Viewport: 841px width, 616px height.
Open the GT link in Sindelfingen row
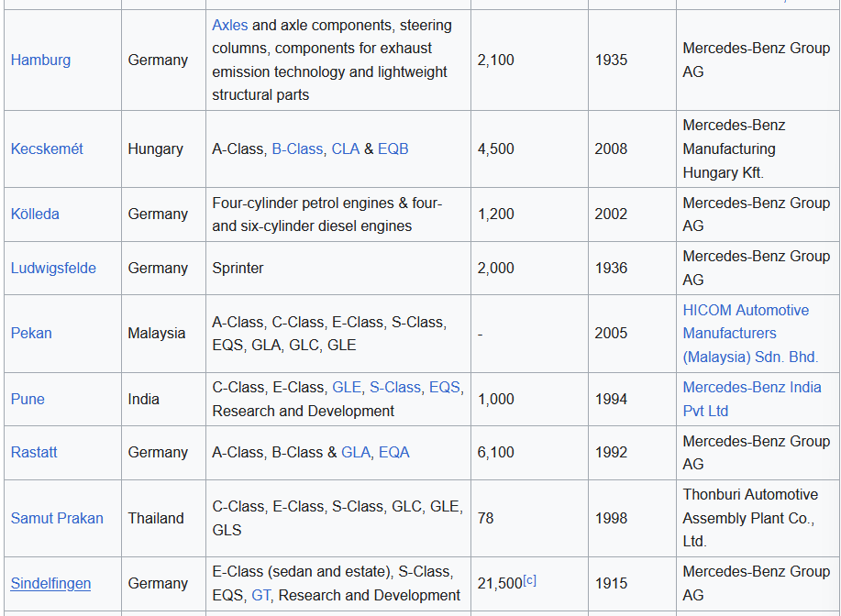pyautogui.click(x=260, y=595)
